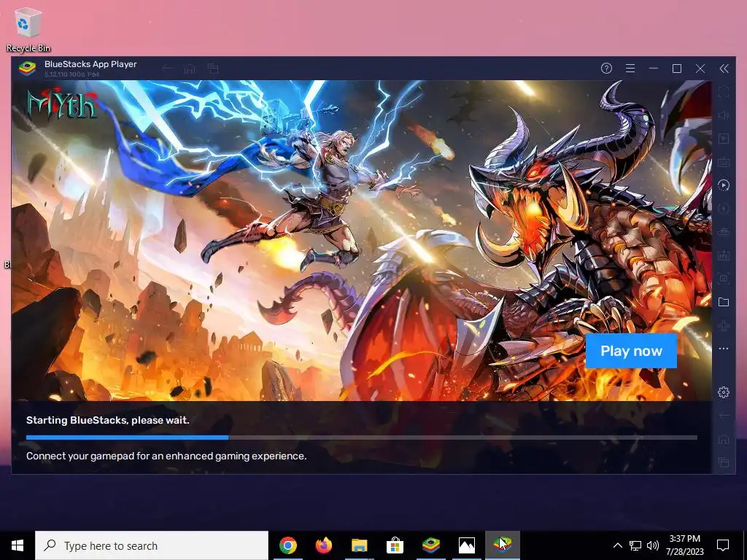747x560 pixels.
Task: Open the taskbar clock showing 3:37 PM
Action: coord(684,545)
